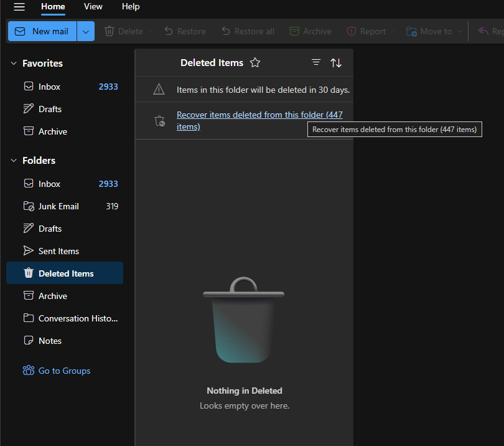Open the Sent Items folder
Image resolution: width=504 pixels, height=446 pixels.
pyautogui.click(x=59, y=250)
